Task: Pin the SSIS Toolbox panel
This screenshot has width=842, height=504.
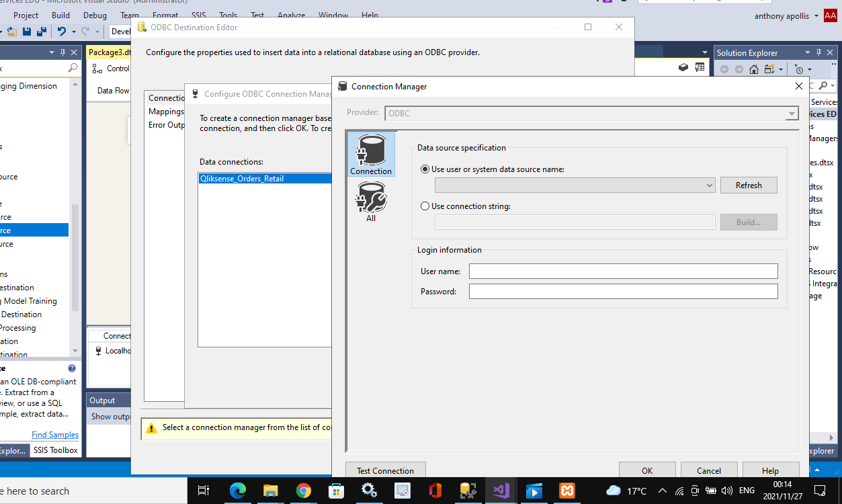Action: [63, 52]
